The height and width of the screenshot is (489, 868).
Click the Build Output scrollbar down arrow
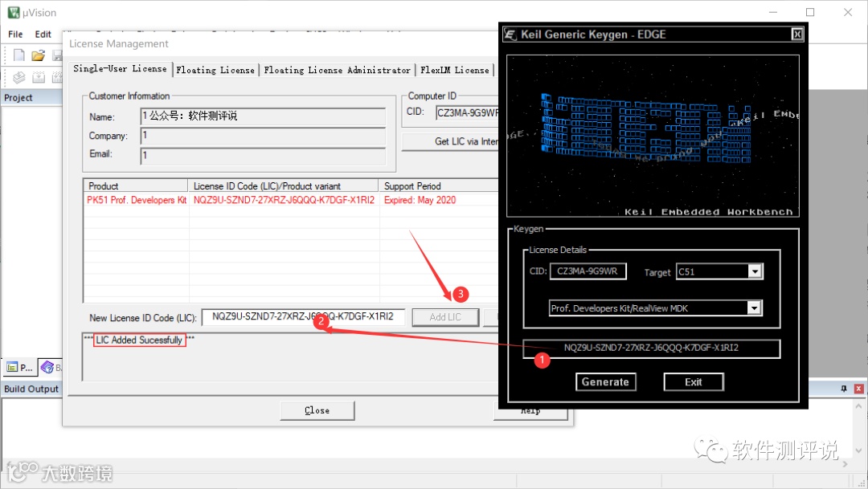click(x=858, y=450)
